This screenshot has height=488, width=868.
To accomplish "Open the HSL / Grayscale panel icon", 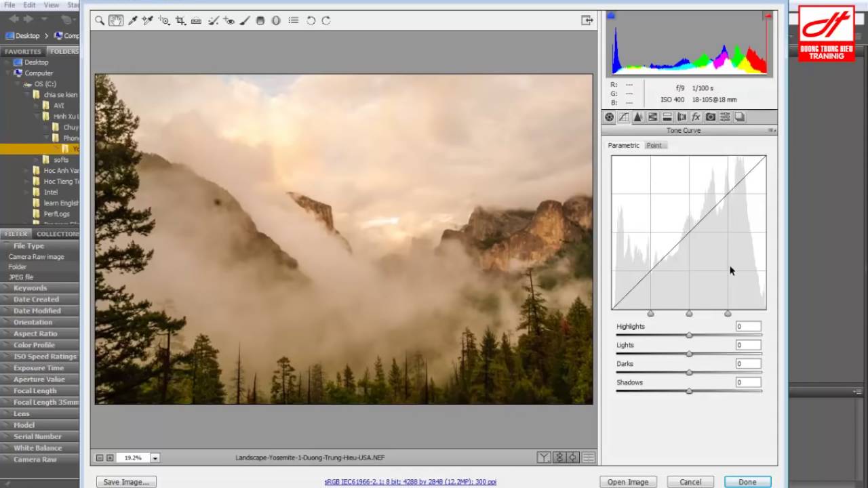I will tap(652, 117).
